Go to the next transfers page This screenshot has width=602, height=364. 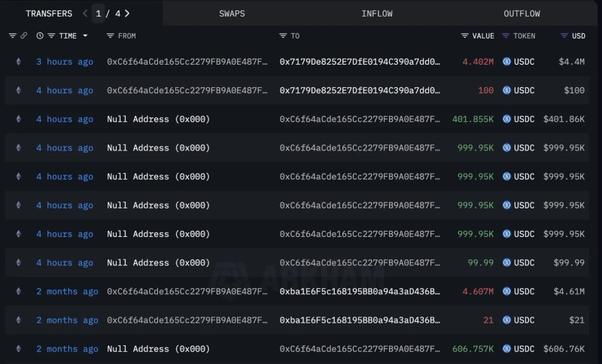[x=127, y=14]
